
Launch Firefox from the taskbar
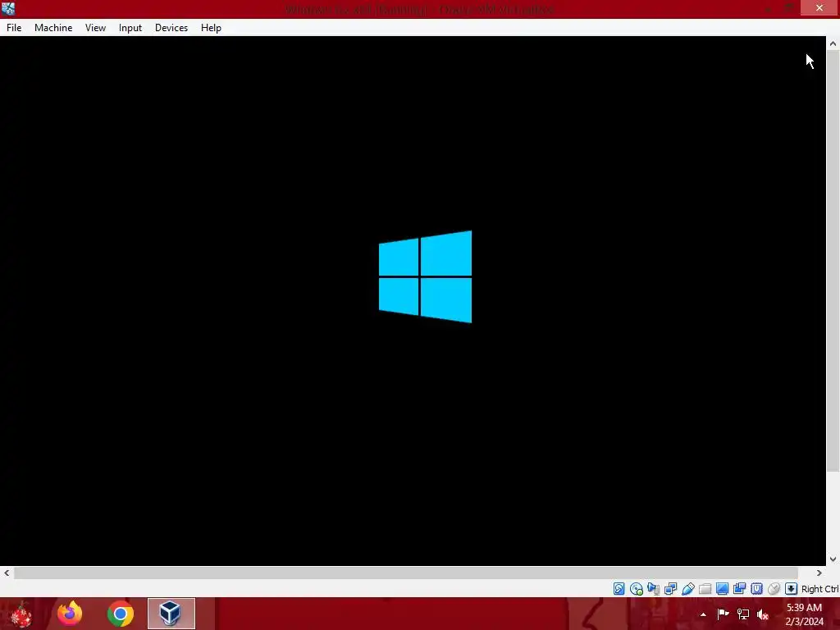(70, 614)
